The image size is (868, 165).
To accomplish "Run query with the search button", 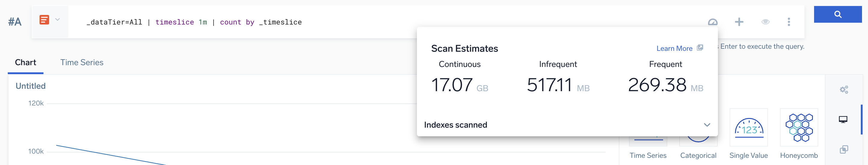I will click(x=838, y=14).
